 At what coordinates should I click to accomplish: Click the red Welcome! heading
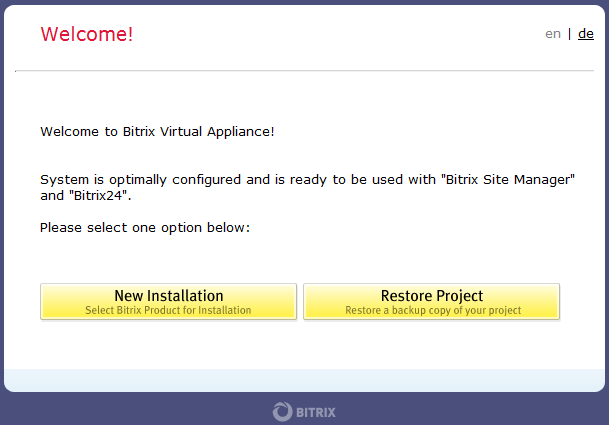(x=87, y=34)
